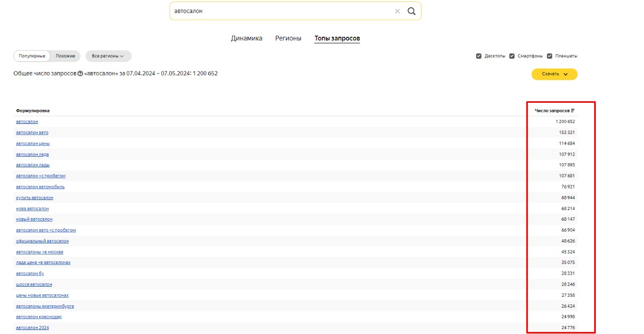Click the автосалоны екатеринбурга link
644x334 pixels.
pyautogui.click(x=45, y=306)
